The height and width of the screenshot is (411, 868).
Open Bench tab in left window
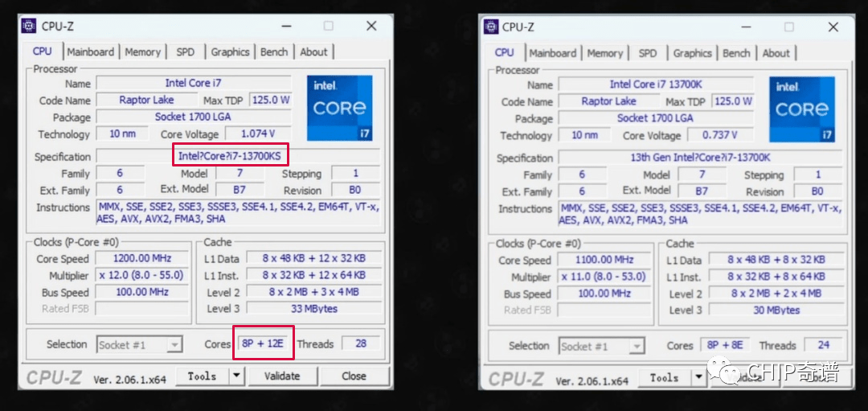click(274, 52)
